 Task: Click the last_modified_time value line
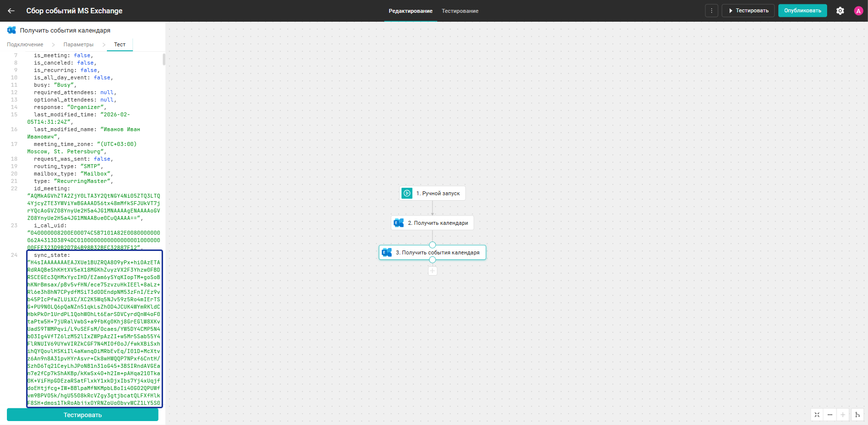coord(79,118)
